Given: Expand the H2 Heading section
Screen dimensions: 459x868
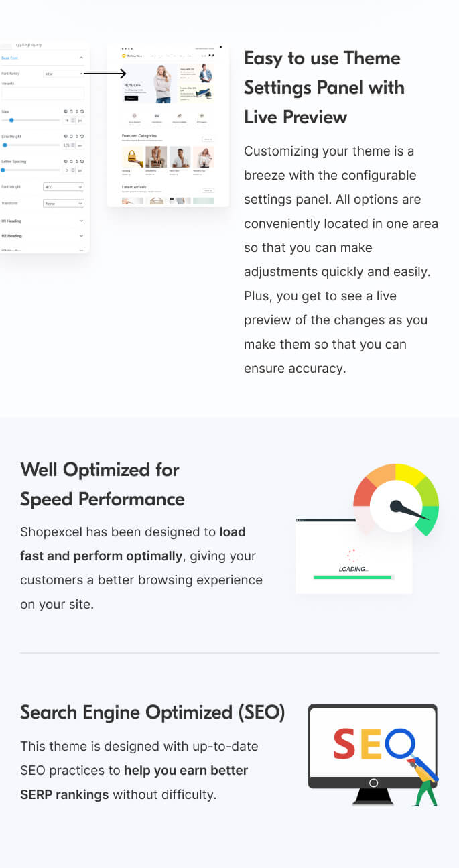Looking at the screenshot, I should (x=81, y=236).
